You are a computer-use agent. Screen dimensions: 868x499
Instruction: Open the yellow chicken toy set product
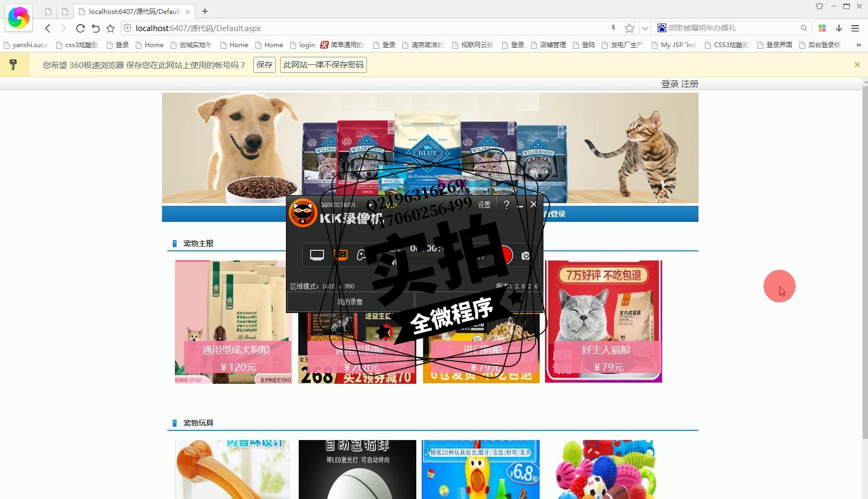pyautogui.click(x=481, y=470)
